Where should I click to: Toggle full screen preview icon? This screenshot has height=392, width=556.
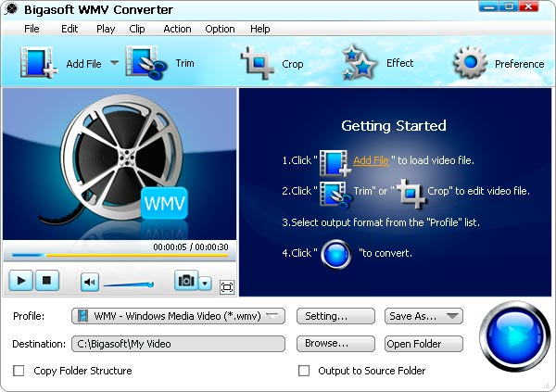(x=227, y=287)
